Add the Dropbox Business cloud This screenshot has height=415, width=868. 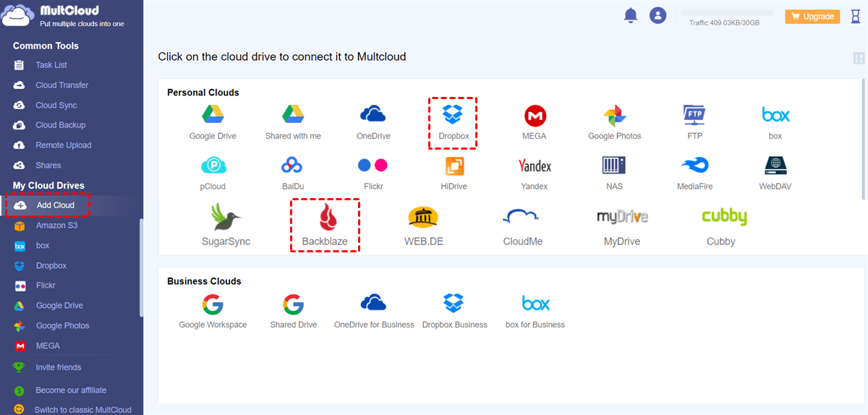click(x=454, y=312)
